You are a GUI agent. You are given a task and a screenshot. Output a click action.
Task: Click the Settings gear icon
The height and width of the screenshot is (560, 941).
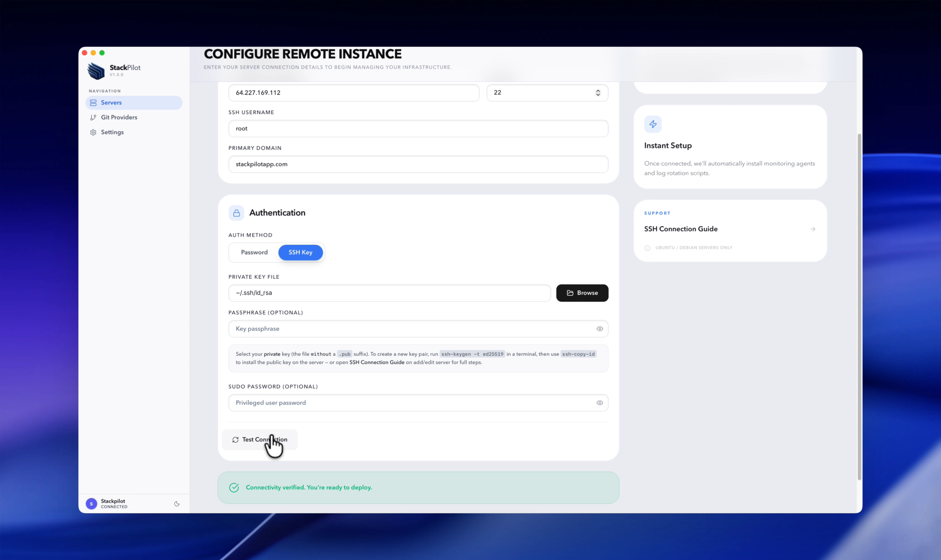click(93, 133)
